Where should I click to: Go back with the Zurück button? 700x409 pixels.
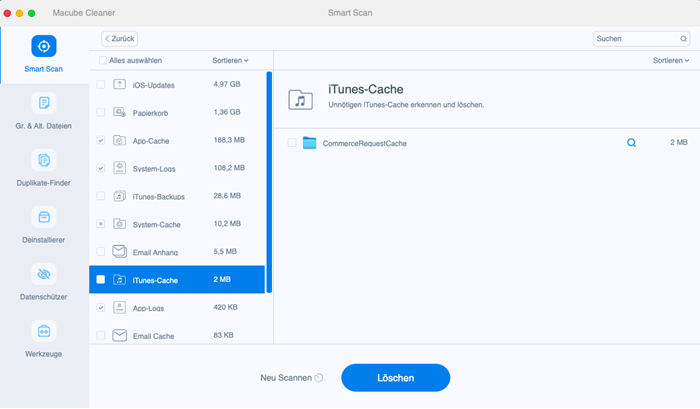click(x=119, y=39)
